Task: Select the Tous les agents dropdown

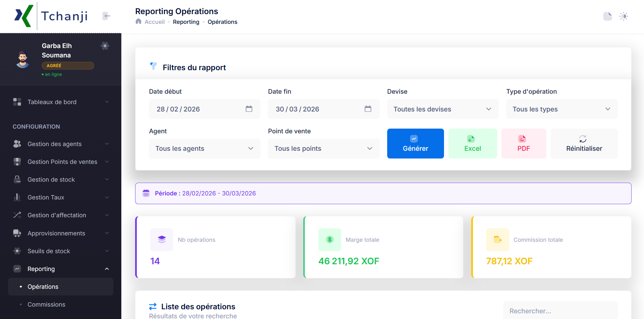Action: point(204,148)
